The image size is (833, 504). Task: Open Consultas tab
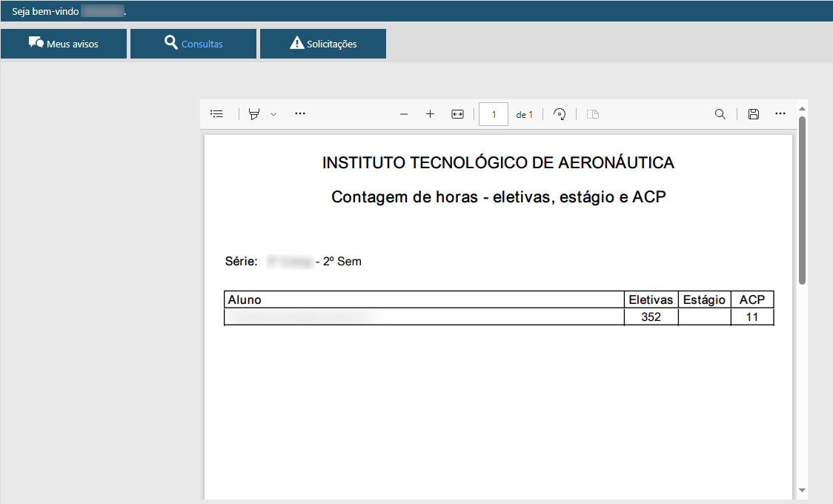pyautogui.click(x=193, y=44)
